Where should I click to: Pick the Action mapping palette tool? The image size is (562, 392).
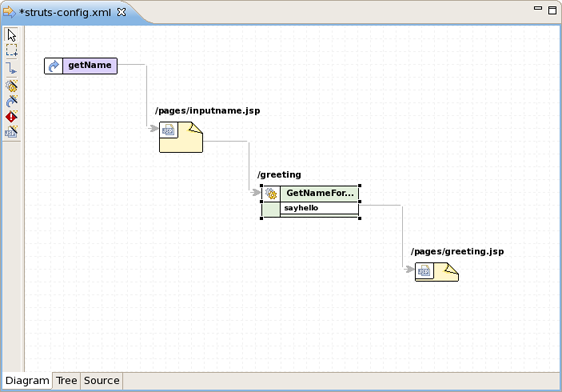[11, 86]
